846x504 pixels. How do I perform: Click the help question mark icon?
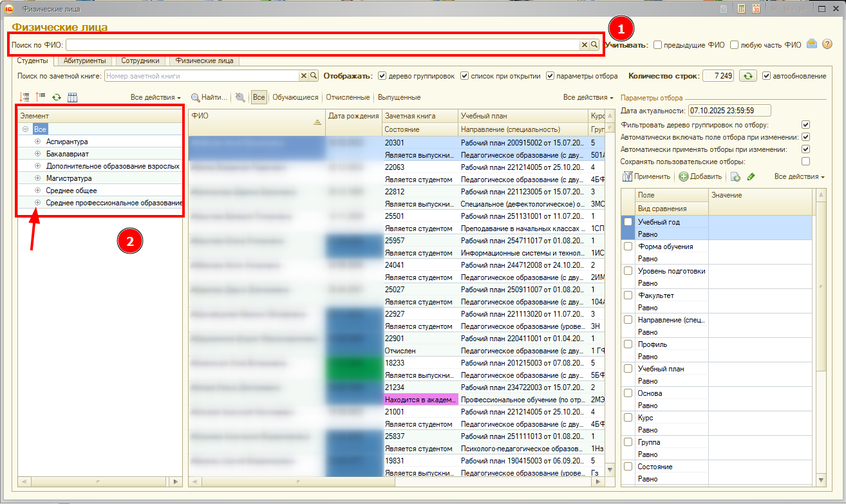pyautogui.click(x=827, y=44)
